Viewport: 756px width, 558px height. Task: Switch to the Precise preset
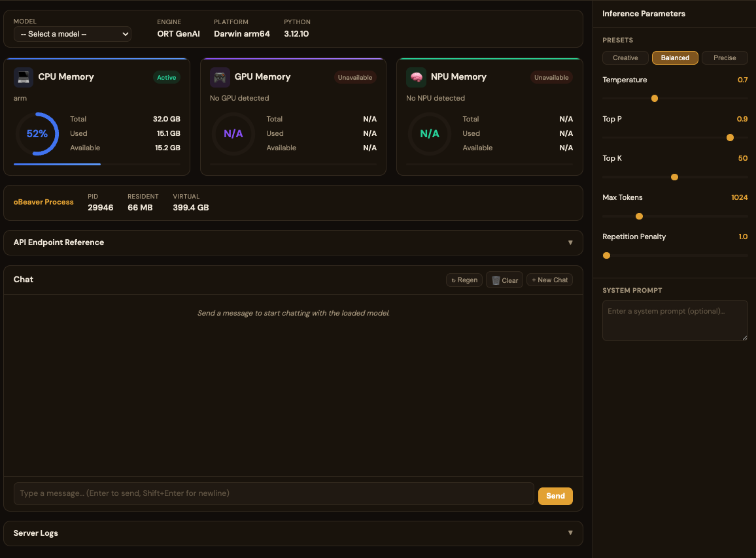(x=725, y=57)
